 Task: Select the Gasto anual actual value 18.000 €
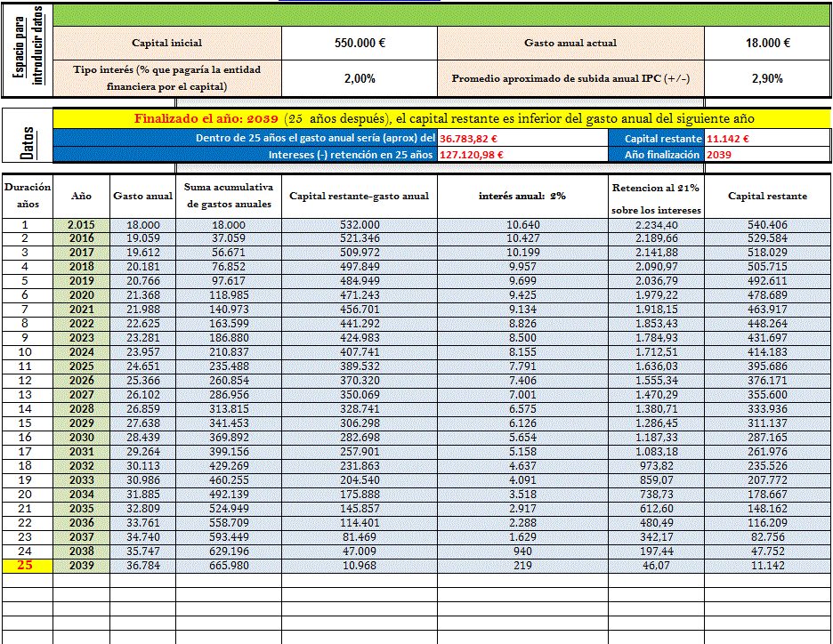click(767, 43)
